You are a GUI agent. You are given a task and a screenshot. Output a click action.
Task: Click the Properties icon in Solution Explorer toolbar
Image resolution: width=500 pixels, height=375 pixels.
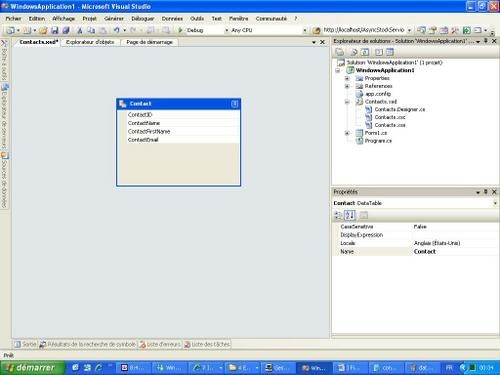[x=340, y=52]
